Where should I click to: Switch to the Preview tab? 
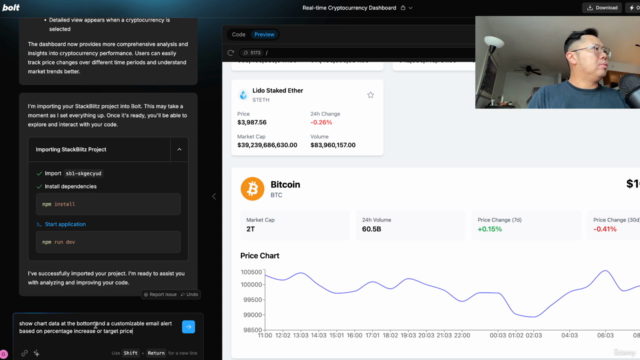click(264, 35)
